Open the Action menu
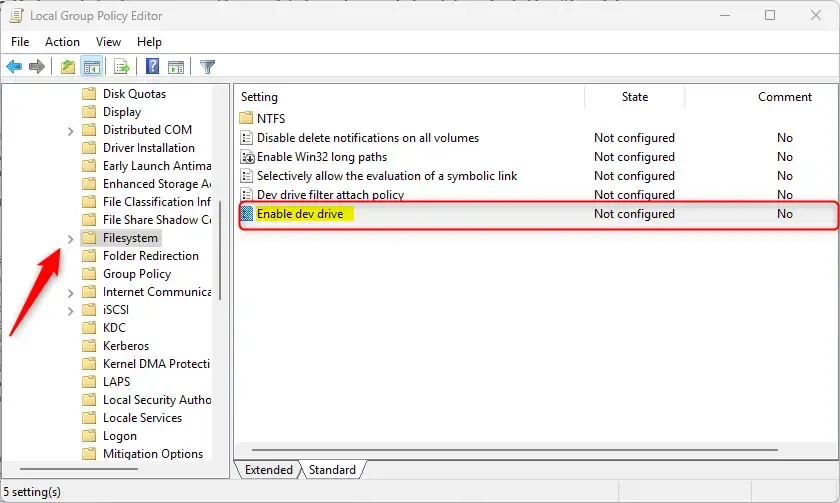This screenshot has height=503, width=840. [62, 42]
